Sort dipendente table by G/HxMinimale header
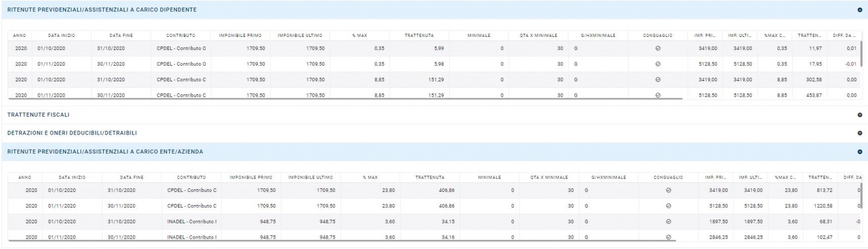868x249 pixels. tap(598, 35)
